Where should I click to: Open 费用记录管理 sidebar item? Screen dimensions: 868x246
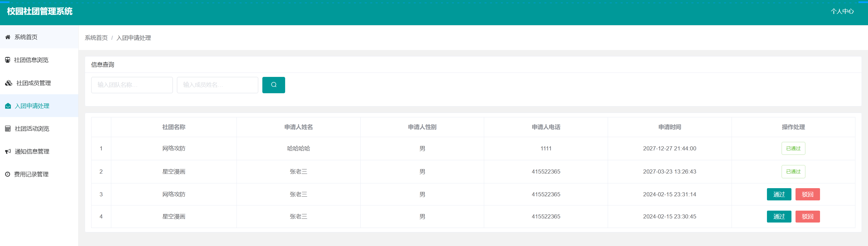[x=39, y=174]
